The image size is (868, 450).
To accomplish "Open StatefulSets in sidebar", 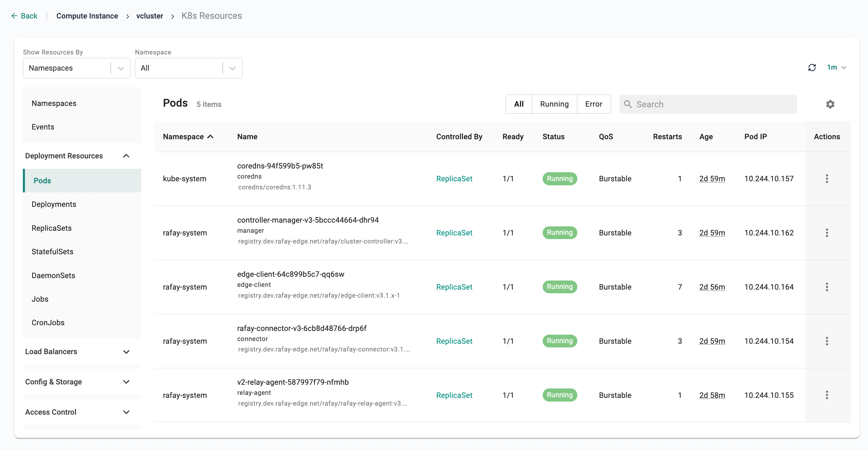I will 82,252.
